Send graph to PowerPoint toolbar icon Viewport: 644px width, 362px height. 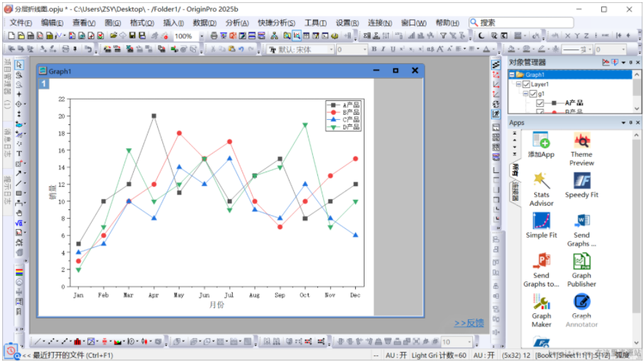[233, 36]
